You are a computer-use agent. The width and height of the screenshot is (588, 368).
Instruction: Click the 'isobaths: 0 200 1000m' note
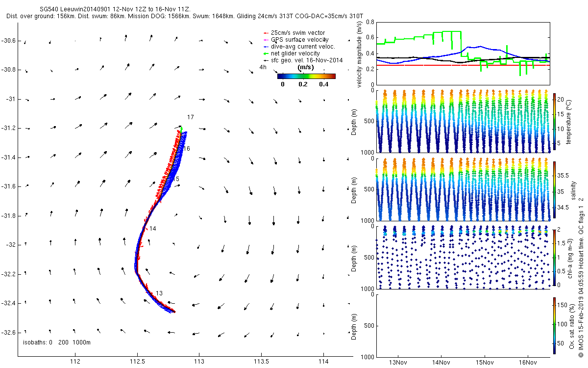pyautogui.click(x=57, y=342)
